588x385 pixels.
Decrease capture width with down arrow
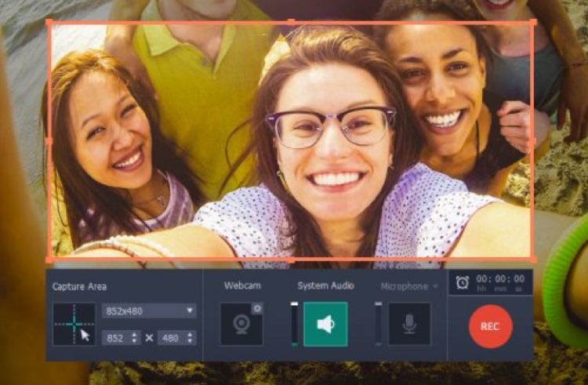tap(134, 342)
